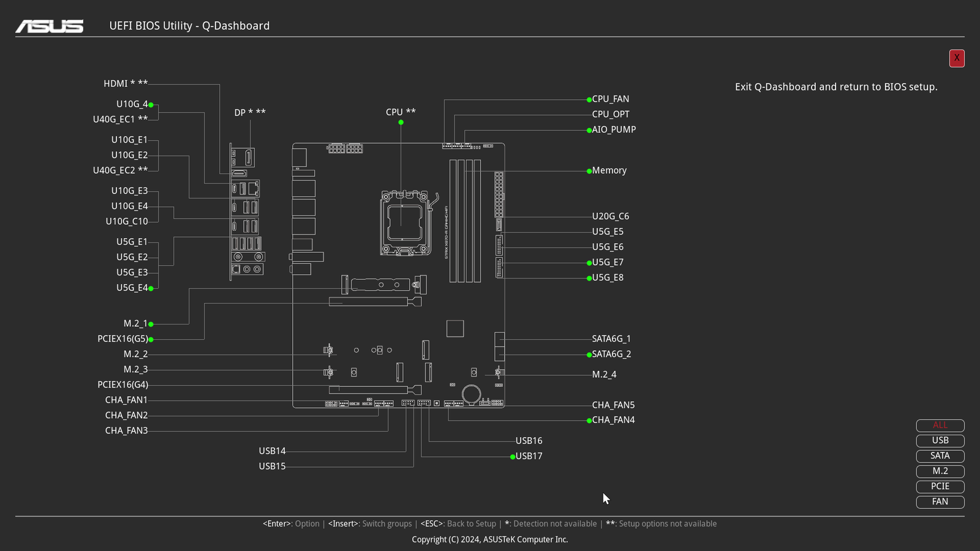Select the USB17 header label
Screen dimensions: 980x551
pos(529,456)
